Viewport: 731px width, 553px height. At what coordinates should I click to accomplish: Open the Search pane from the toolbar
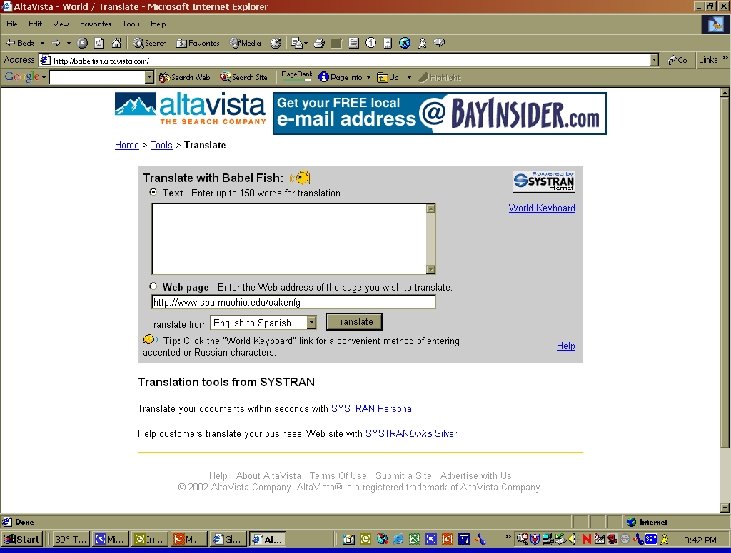[x=149, y=43]
